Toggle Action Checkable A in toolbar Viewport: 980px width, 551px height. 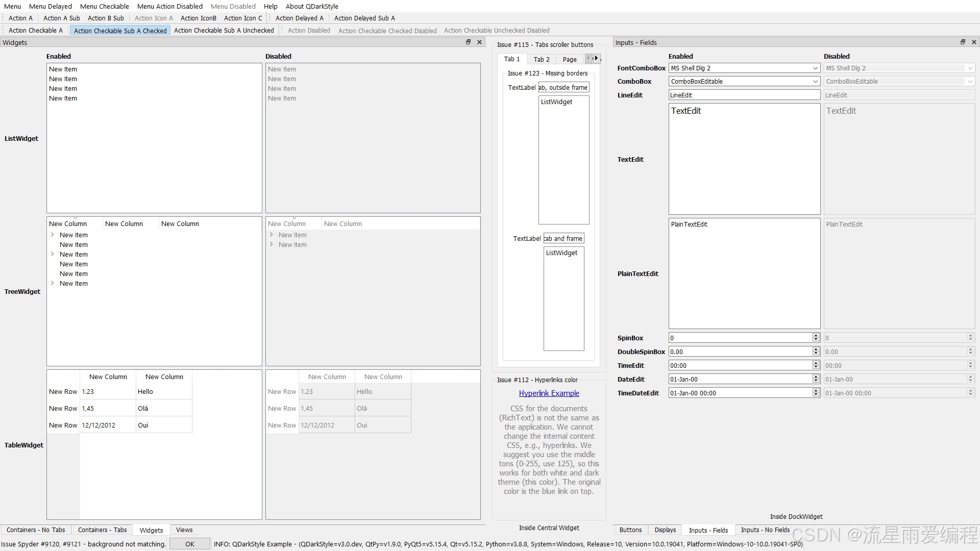35,31
